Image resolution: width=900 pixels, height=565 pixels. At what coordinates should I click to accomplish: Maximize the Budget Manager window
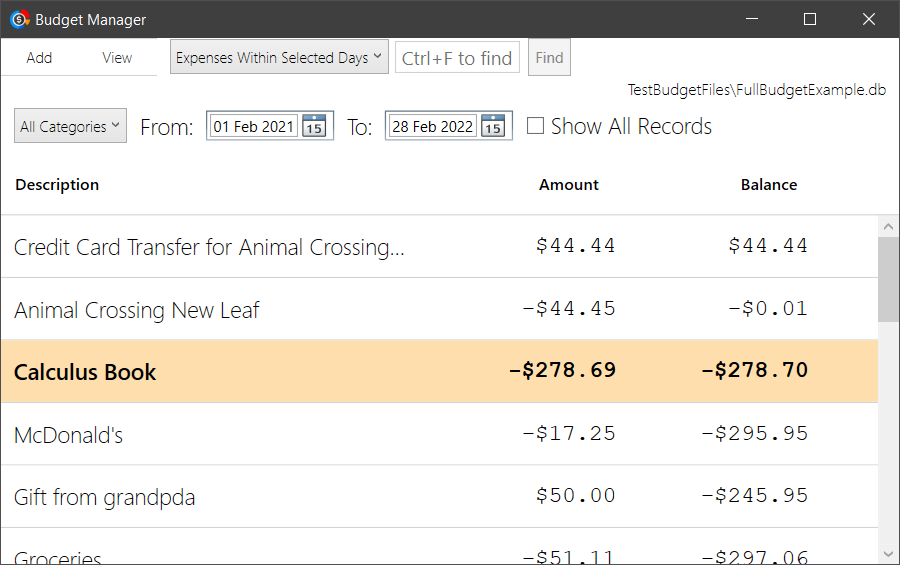810,19
